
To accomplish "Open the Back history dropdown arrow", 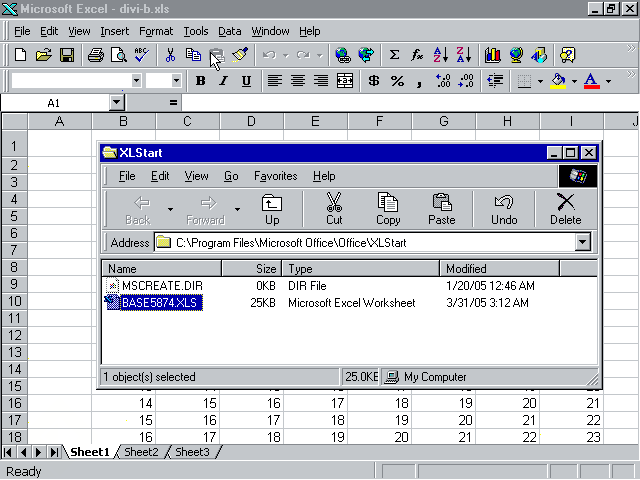I will coord(170,209).
